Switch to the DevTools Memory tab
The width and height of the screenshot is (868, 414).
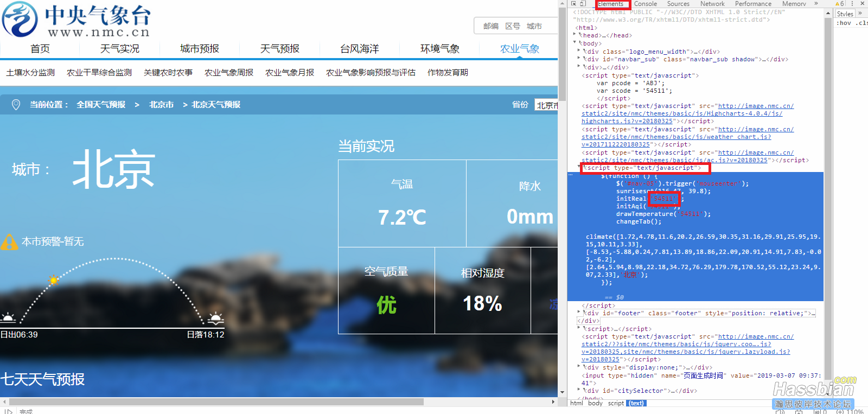click(794, 4)
